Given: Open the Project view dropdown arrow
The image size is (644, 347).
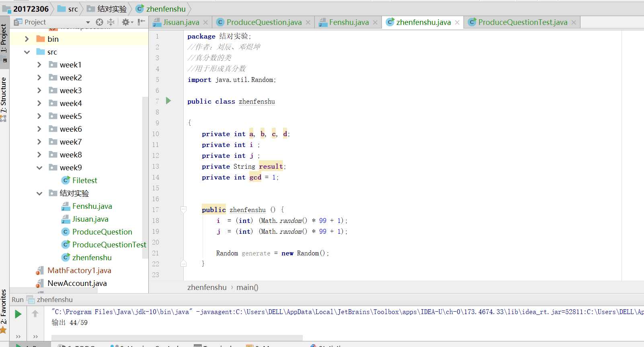Looking at the screenshot, I should point(88,22).
